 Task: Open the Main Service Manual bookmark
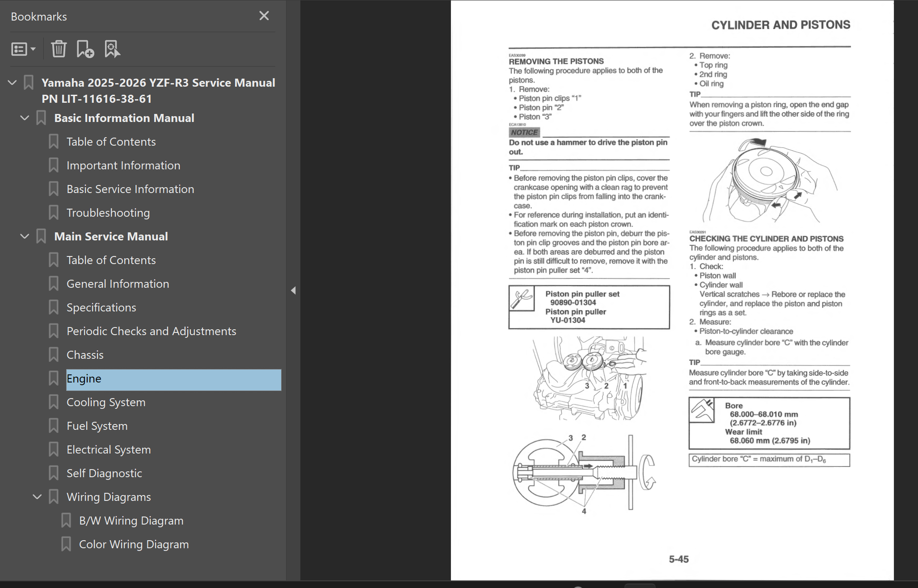(x=111, y=236)
